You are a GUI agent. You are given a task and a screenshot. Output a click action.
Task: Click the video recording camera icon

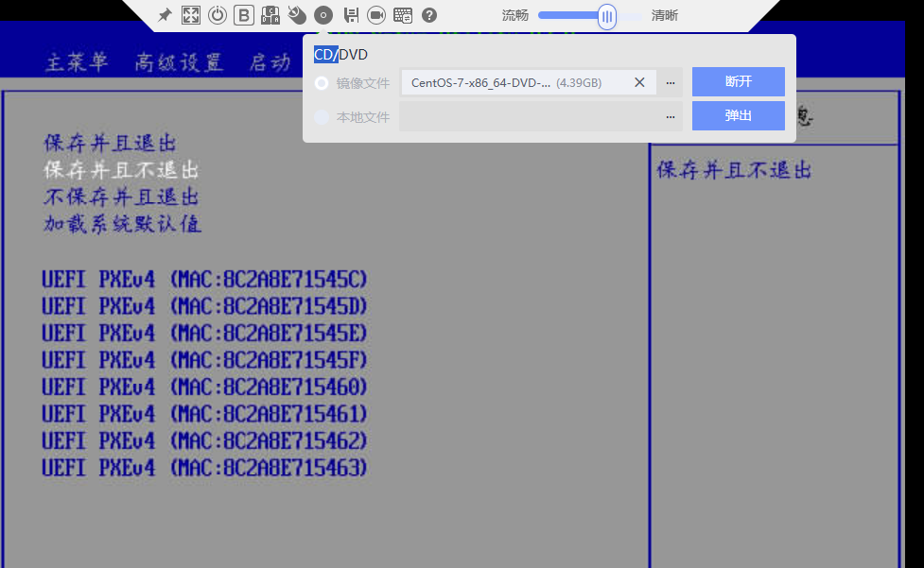pyautogui.click(x=376, y=15)
